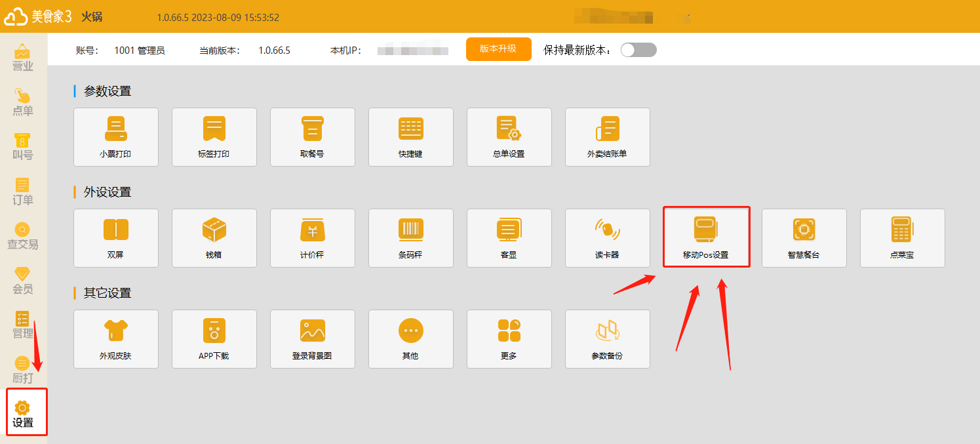980x444 pixels.
Task: Open the 小票打印 receipt printing settings
Action: [x=116, y=137]
